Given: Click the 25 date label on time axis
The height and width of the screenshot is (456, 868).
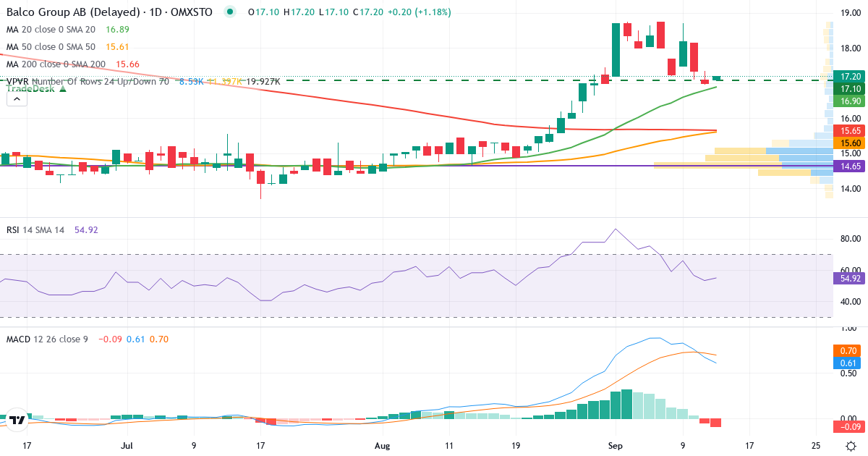Looking at the screenshot, I should (815, 446).
